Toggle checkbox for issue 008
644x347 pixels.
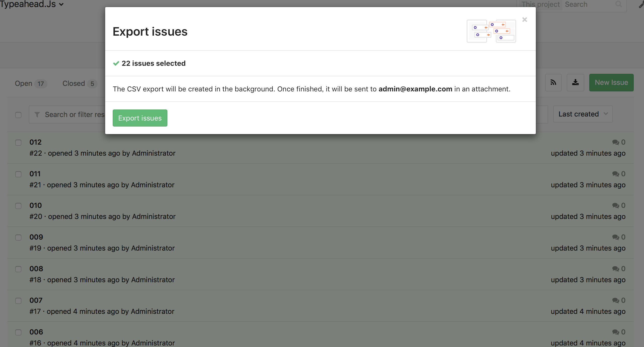pyautogui.click(x=18, y=269)
